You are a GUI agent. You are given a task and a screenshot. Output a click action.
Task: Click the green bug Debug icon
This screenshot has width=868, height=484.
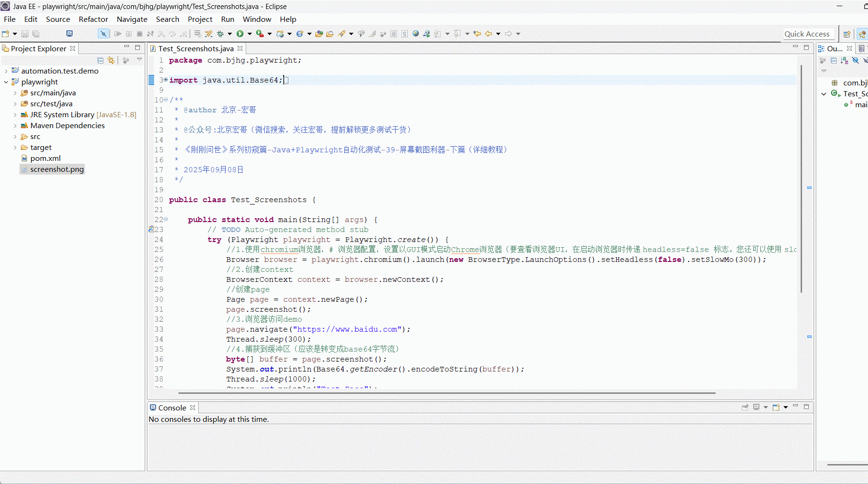pyautogui.click(x=220, y=34)
